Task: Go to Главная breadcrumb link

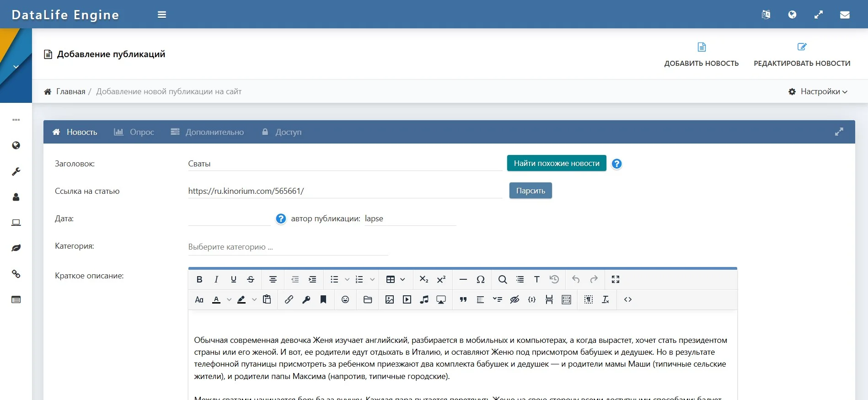Action: pyautogui.click(x=70, y=91)
